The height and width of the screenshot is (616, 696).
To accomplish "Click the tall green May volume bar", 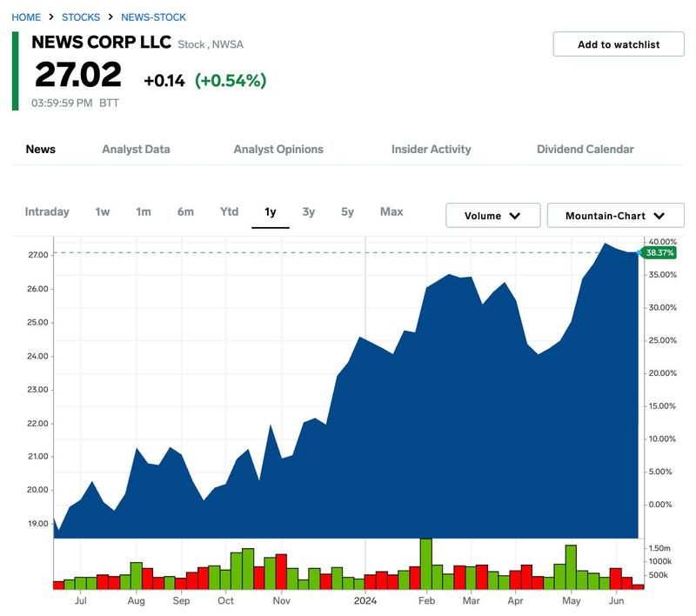I will [571, 567].
